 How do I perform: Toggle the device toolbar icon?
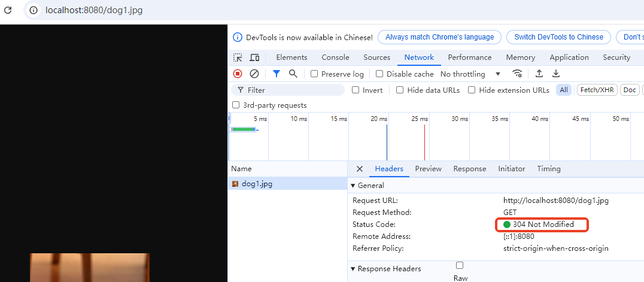point(254,57)
